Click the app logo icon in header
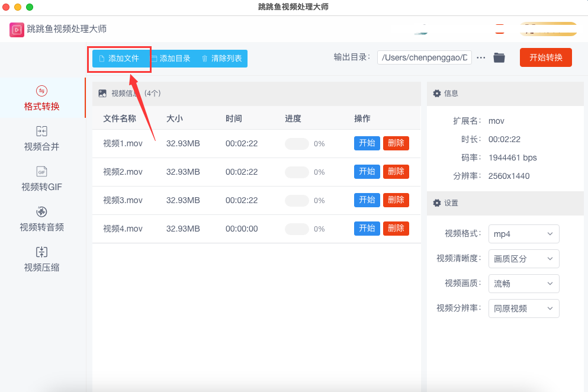Viewport: 588px width, 392px height. tap(17, 30)
